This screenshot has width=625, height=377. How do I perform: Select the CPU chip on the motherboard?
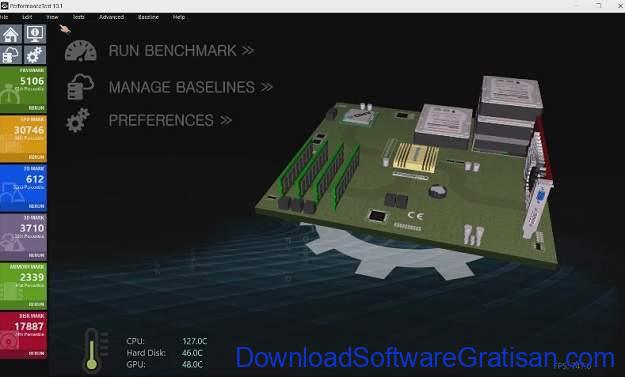[358, 116]
